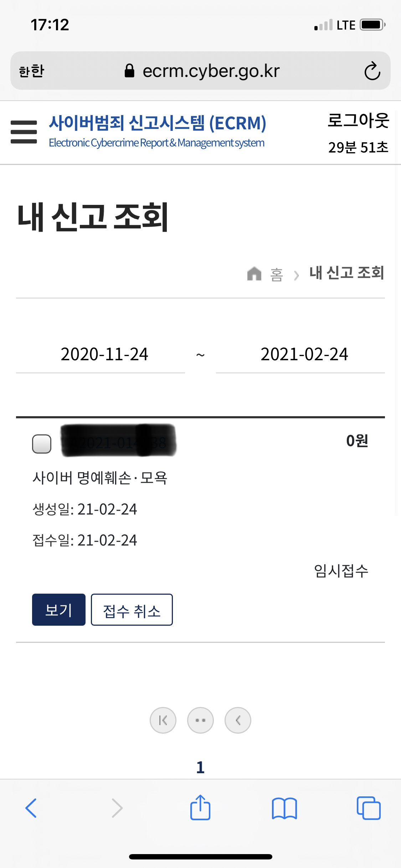Click the 보기 view button
The height and width of the screenshot is (868, 401).
click(59, 610)
